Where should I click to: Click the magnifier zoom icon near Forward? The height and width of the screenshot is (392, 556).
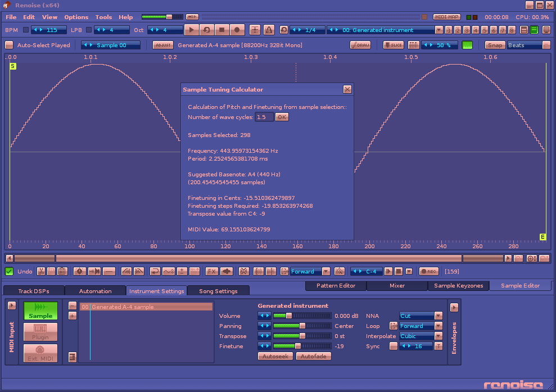tap(340, 272)
